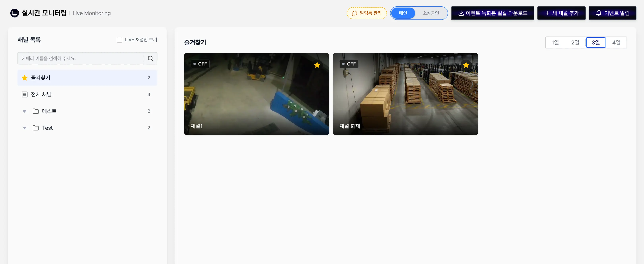Click 이벤트 녹화본 일괄 다운로드 button
644x264 pixels.
492,13
